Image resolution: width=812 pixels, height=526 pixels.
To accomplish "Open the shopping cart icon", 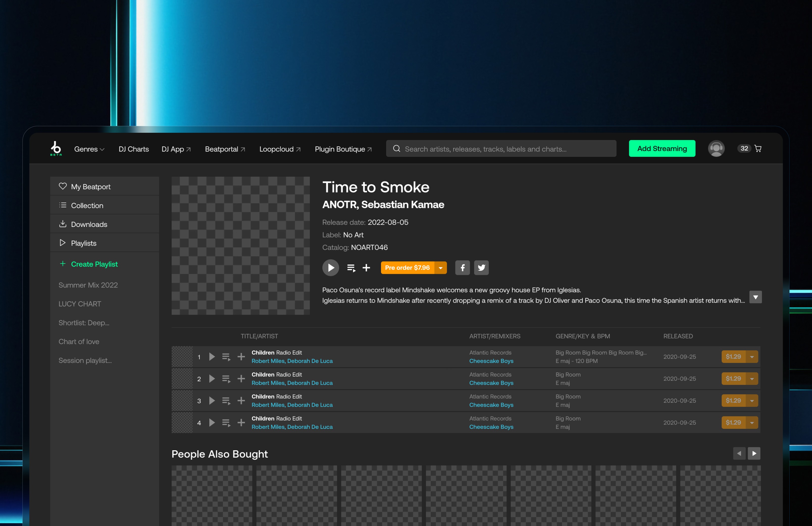I will tap(758, 149).
